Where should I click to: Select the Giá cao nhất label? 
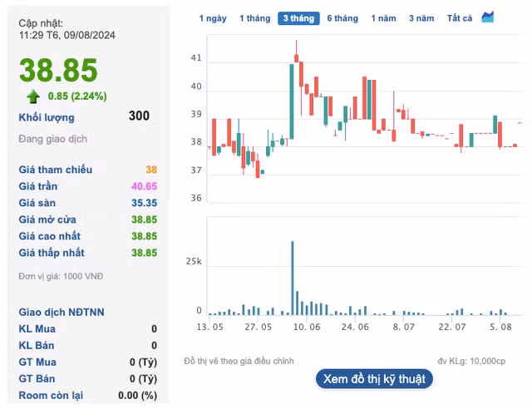[50, 236]
